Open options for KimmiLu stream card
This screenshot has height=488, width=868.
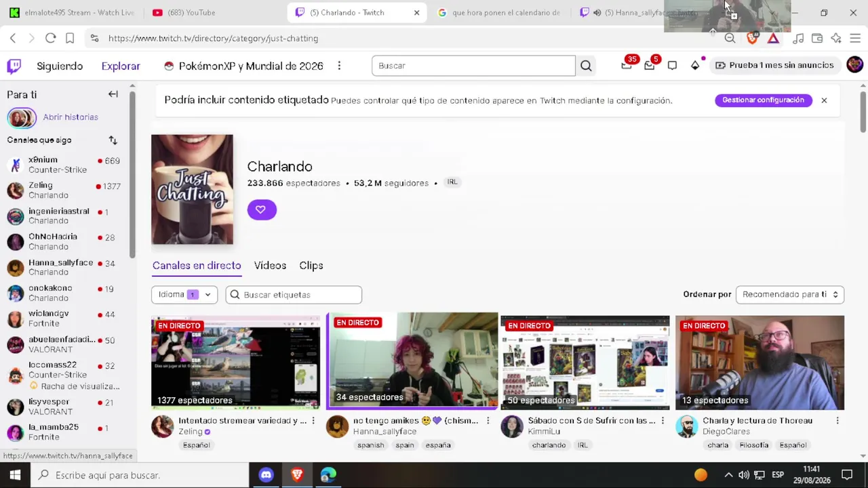[x=663, y=421]
